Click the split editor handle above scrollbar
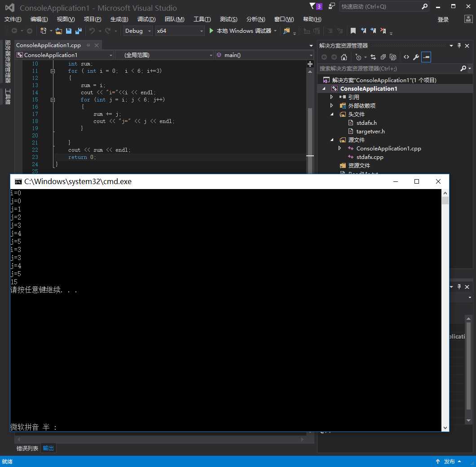 pyautogui.click(x=310, y=64)
